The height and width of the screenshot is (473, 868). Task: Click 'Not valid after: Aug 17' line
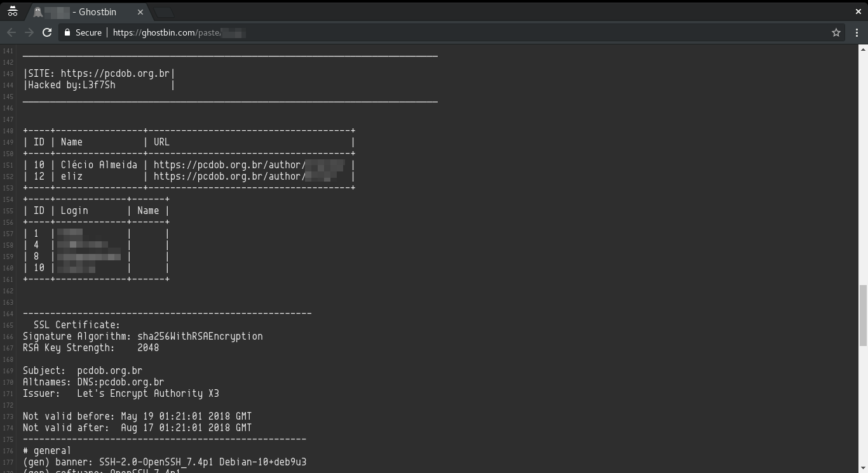137,428
